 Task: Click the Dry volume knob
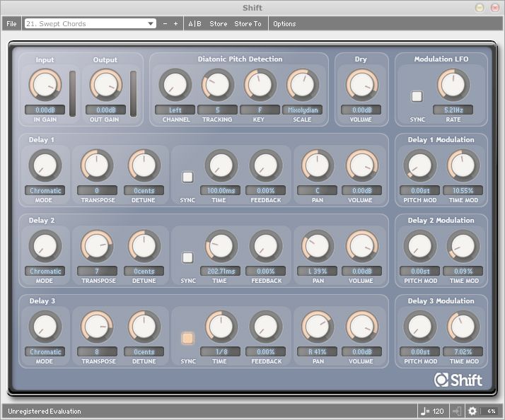click(361, 85)
